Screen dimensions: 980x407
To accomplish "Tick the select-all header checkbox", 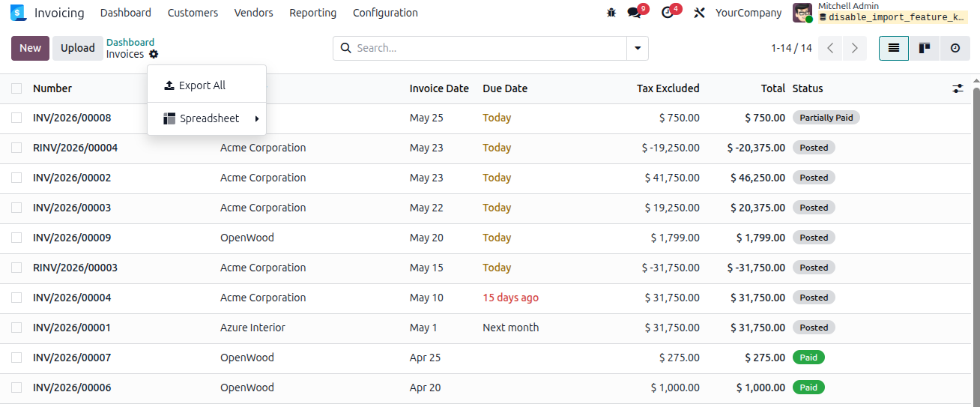I will pyautogui.click(x=16, y=88).
